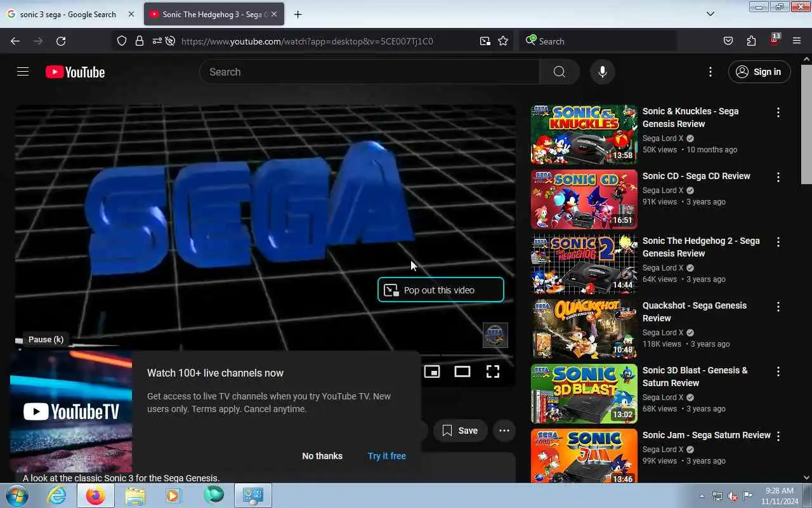Bookmark this page with star icon
This screenshot has height=508, width=812.
(503, 41)
